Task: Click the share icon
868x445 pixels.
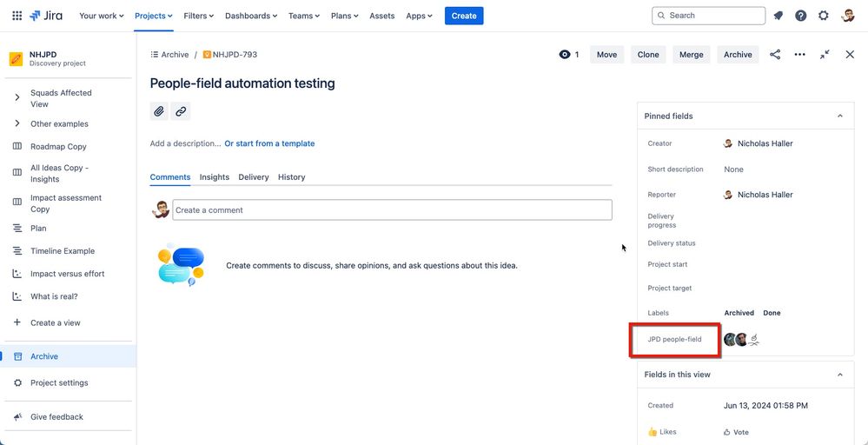Action: (x=775, y=54)
